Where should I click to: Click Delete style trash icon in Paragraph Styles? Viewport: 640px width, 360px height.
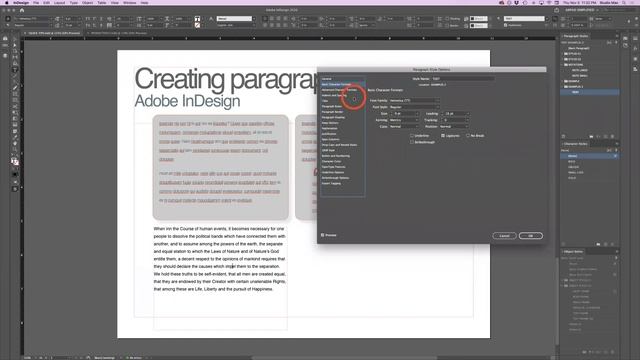(x=612, y=136)
